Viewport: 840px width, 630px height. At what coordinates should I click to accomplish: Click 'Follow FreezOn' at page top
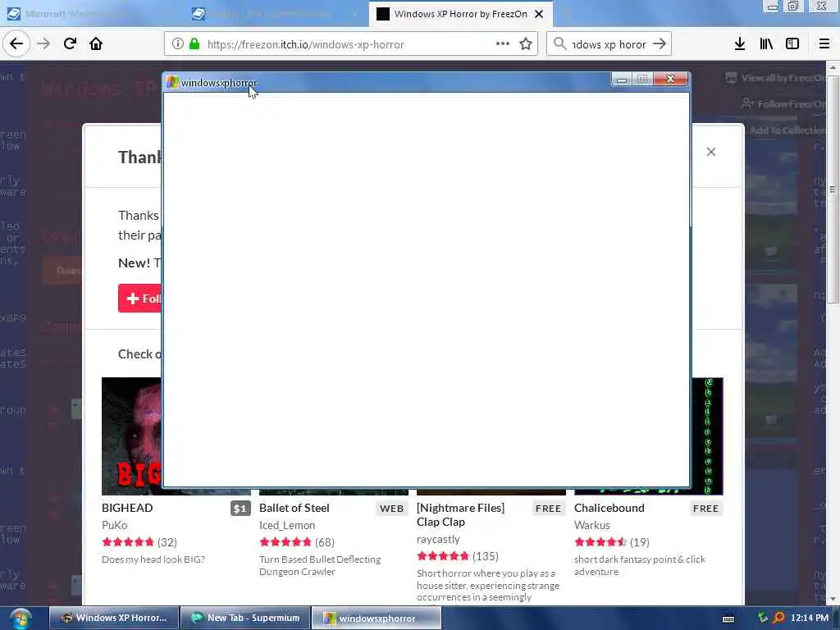point(783,104)
